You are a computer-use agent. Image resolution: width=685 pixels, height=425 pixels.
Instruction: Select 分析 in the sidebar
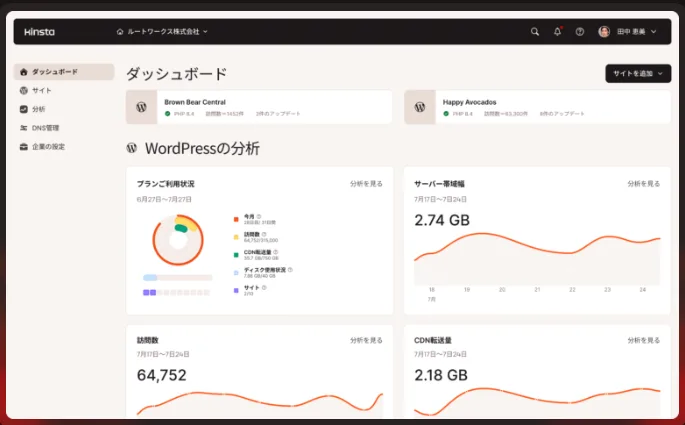[x=38, y=109]
